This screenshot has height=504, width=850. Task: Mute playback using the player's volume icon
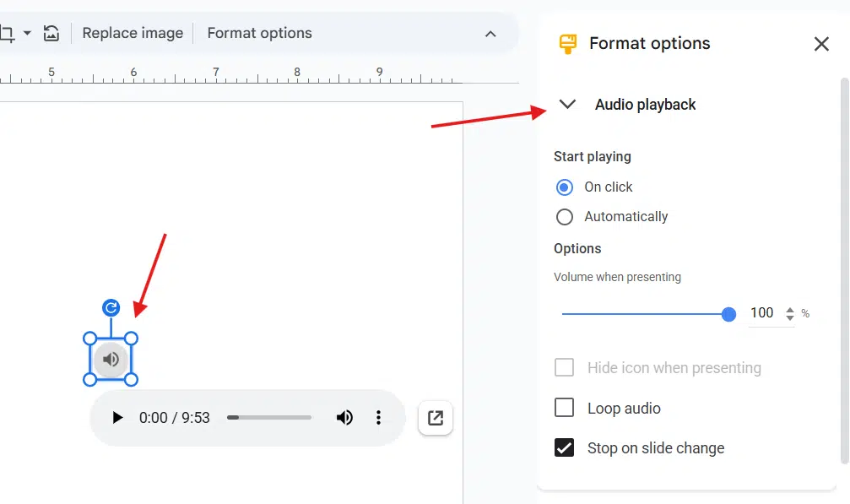(x=344, y=417)
